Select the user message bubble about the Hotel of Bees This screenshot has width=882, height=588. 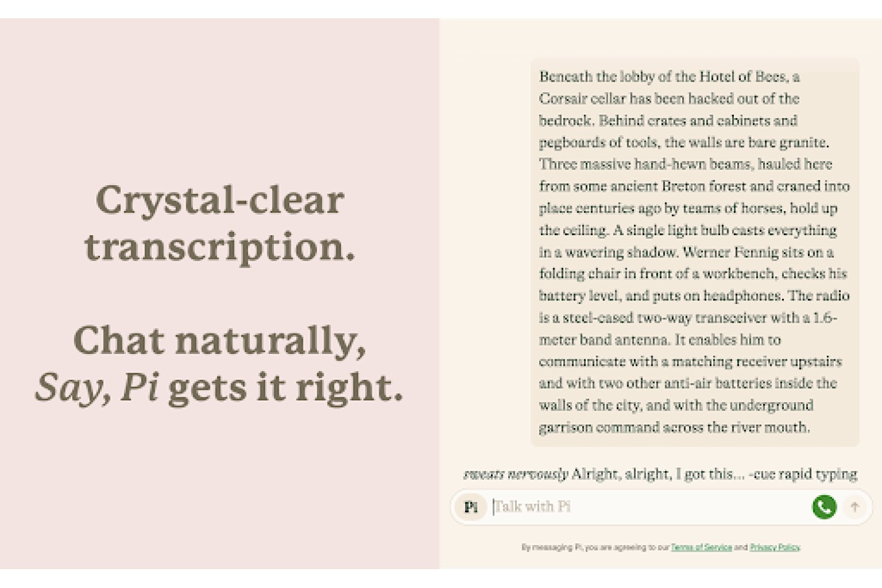pyautogui.click(x=695, y=252)
